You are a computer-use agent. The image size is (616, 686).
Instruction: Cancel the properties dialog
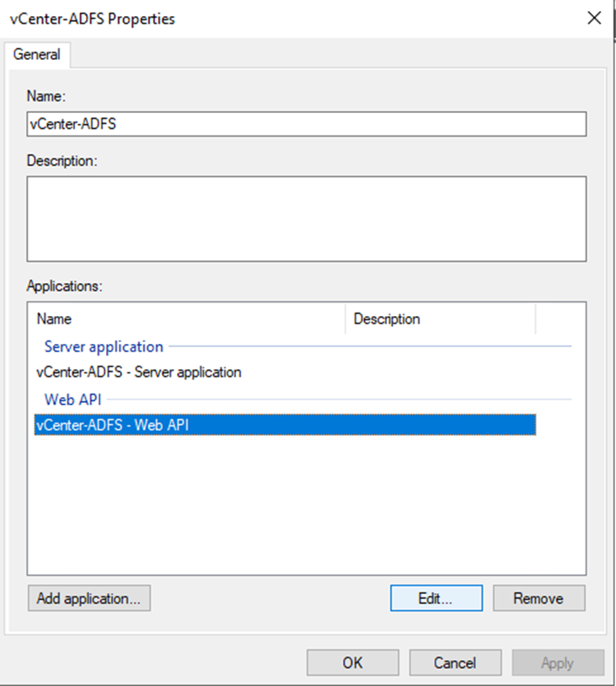455,662
